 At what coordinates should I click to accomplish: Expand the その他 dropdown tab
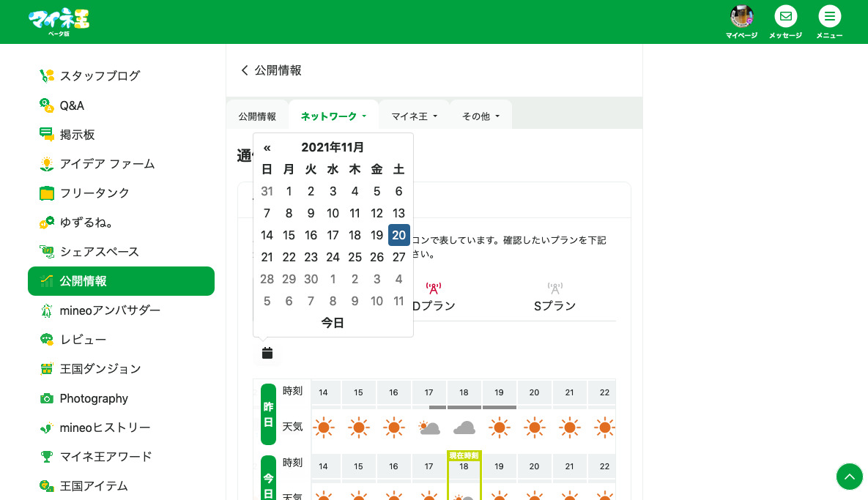pos(481,116)
